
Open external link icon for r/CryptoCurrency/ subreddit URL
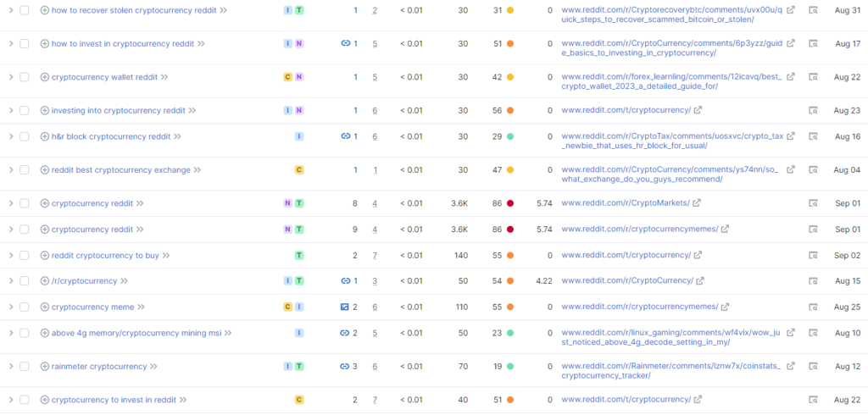click(700, 280)
